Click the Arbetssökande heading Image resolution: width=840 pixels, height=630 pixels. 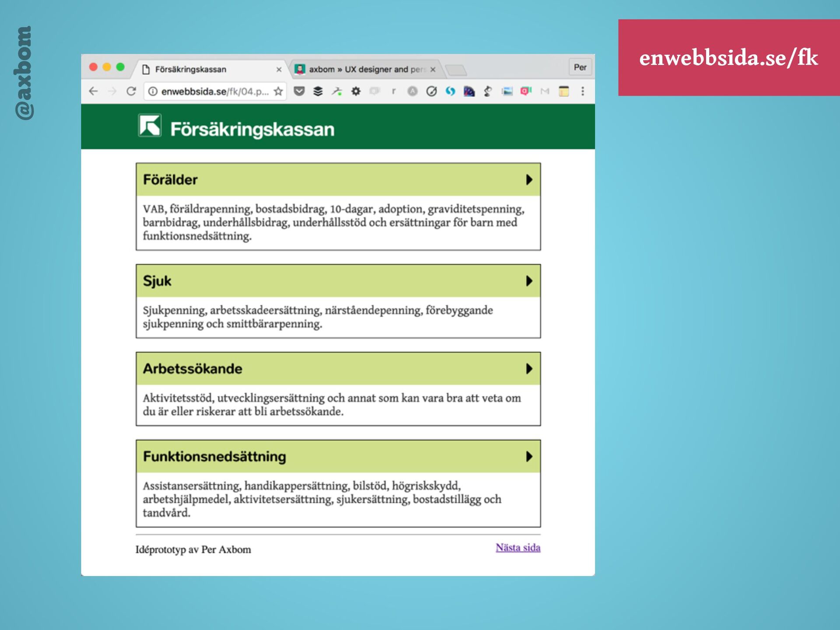(x=192, y=369)
